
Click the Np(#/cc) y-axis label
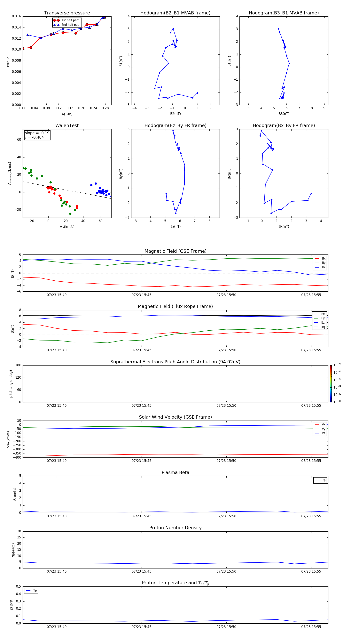pos(13,550)
